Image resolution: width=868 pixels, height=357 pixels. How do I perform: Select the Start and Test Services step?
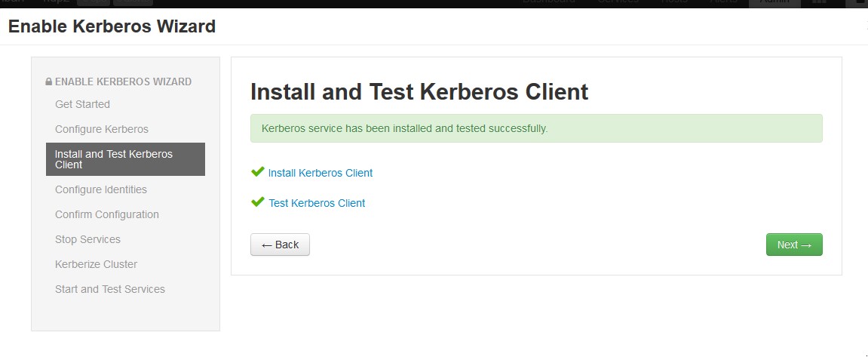tap(110, 289)
